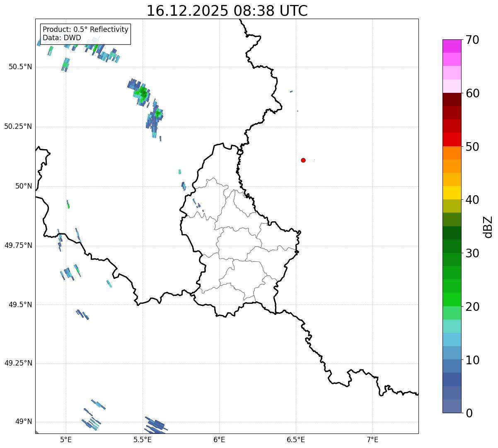
Task: Click the 49.75°N latitude label
Action: [18, 245]
